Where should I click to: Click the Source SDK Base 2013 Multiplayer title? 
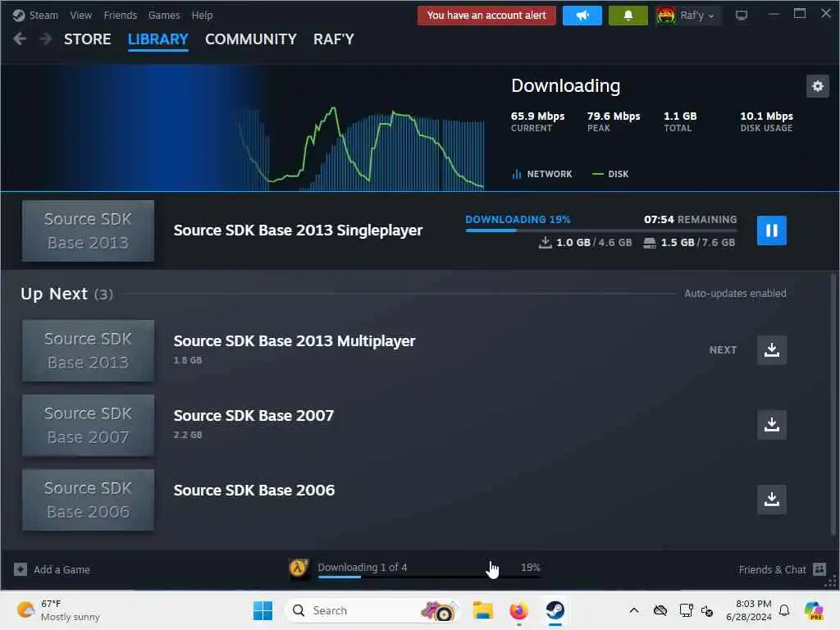[294, 341]
